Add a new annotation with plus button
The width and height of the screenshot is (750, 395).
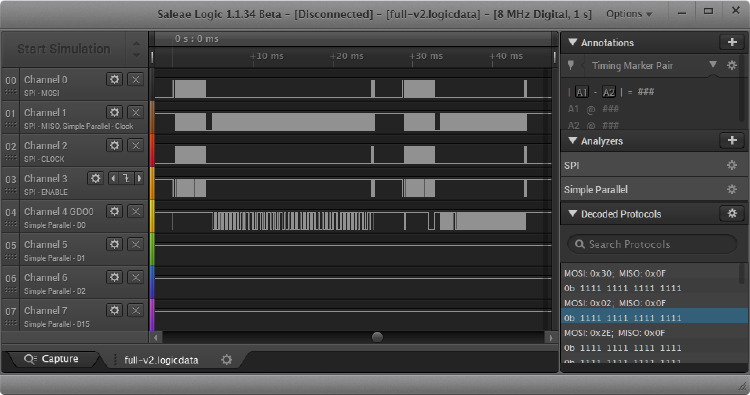[732, 43]
